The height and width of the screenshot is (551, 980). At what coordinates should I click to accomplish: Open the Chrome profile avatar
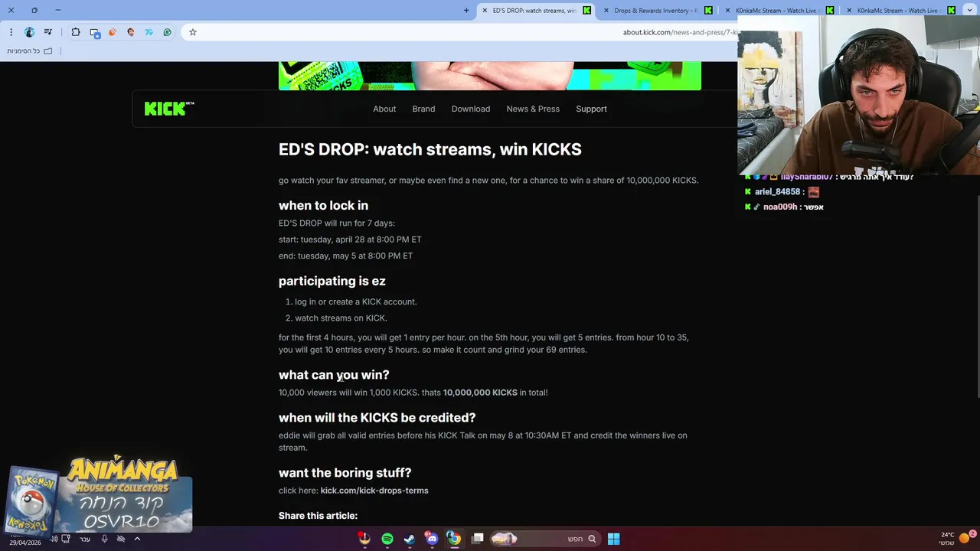30,32
